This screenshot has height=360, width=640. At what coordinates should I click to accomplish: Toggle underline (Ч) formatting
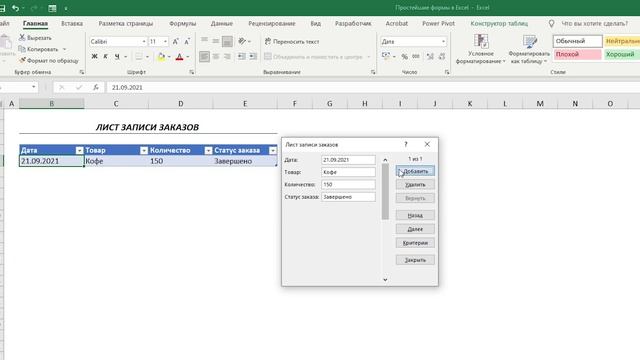coord(117,56)
